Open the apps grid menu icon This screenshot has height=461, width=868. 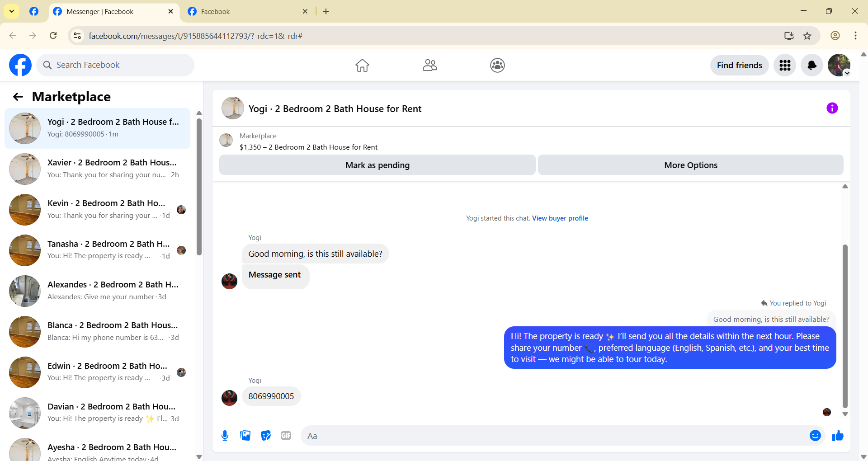point(785,65)
